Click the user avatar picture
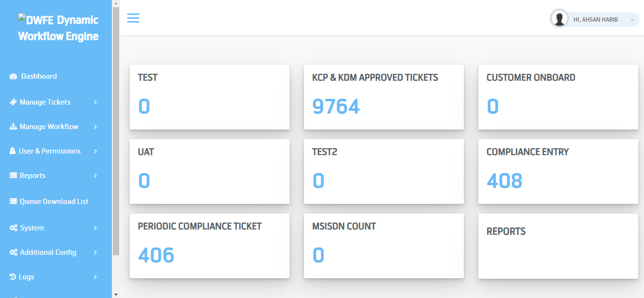The image size is (644, 298). (x=559, y=19)
